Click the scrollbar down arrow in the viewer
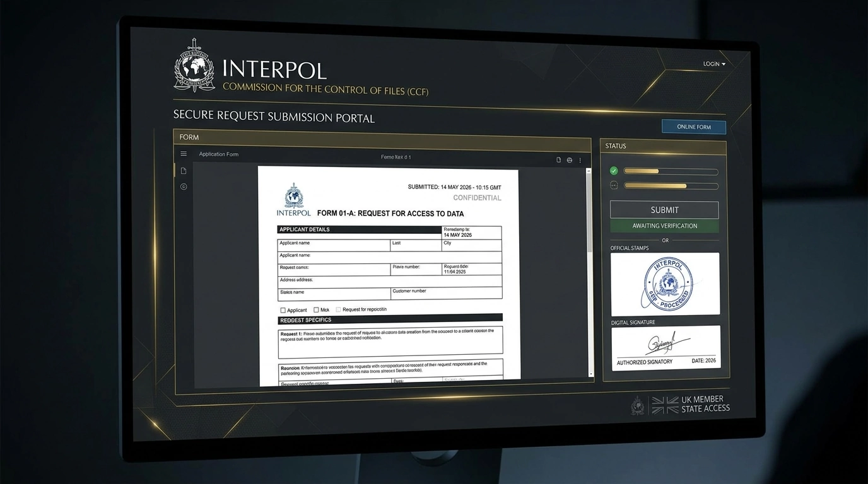 pyautogui.click(x=591, y=374)
